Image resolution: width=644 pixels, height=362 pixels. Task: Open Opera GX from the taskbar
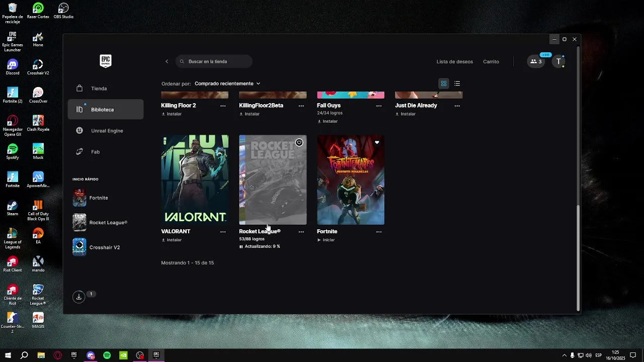click(x=58, y=355)
